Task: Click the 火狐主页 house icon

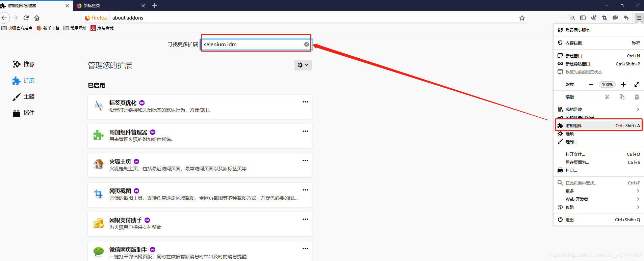Action: coord(99,165)
